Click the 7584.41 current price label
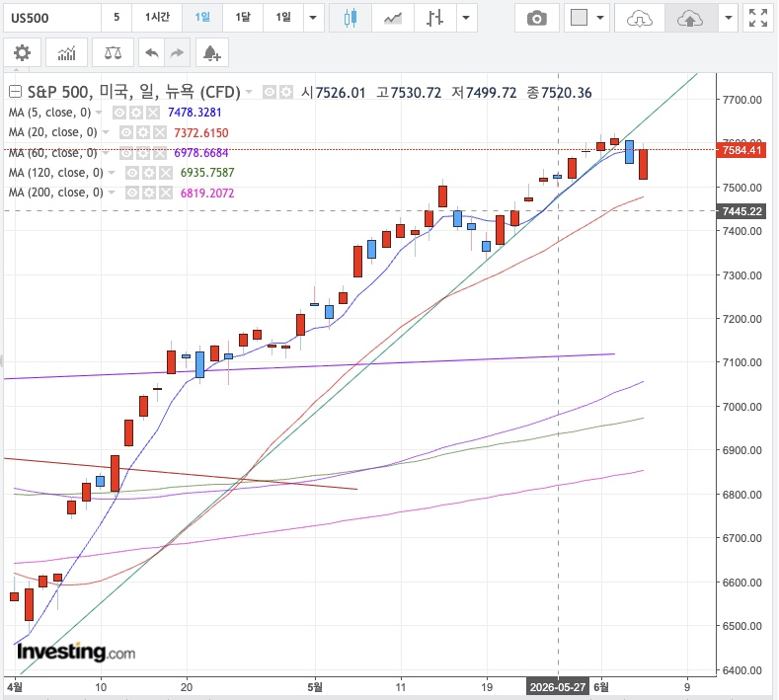The image size is (779, 700). tap(741, 150)
